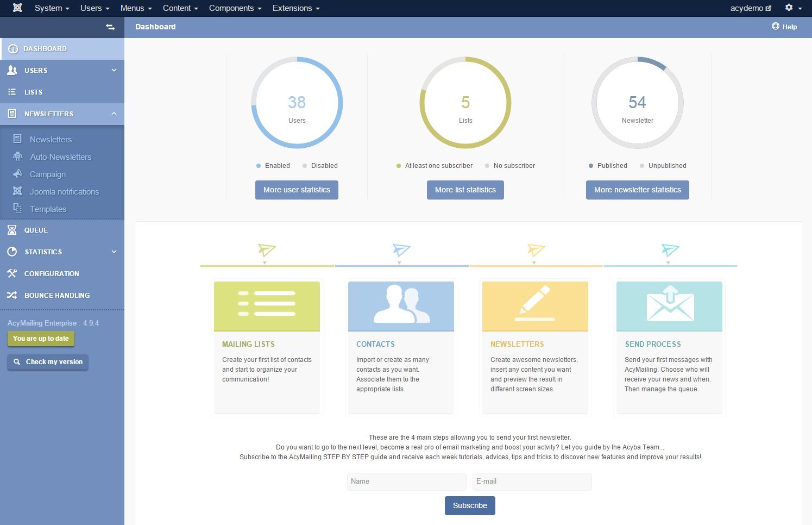812x525 pixels.
Task: Open the Send Process envelope card
Action: coord(669,307)
